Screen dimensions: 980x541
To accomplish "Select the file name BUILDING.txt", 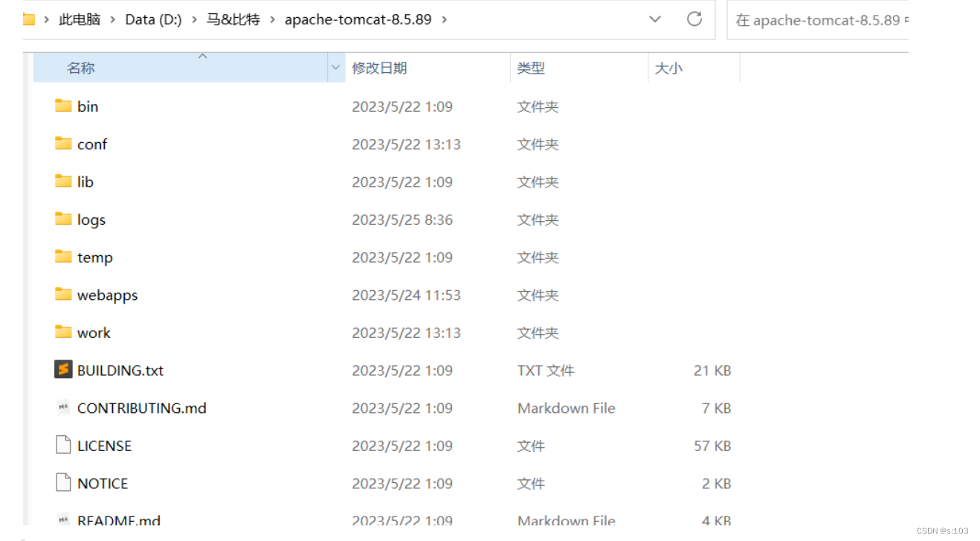I will (x=120, y=370).
